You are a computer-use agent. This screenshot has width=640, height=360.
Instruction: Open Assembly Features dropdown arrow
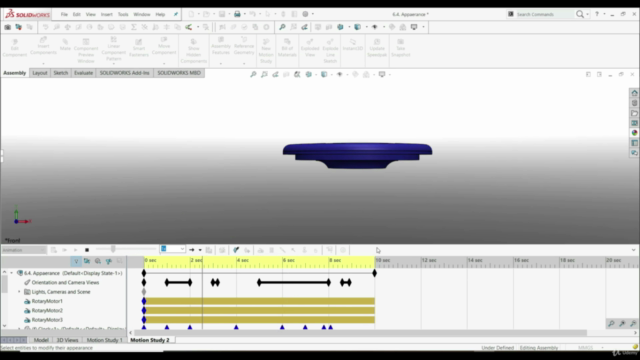tap(221, 63)
